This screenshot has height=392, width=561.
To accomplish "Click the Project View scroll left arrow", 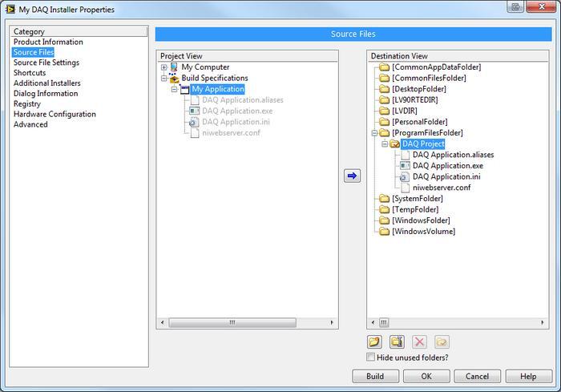I will pos(163,322).
